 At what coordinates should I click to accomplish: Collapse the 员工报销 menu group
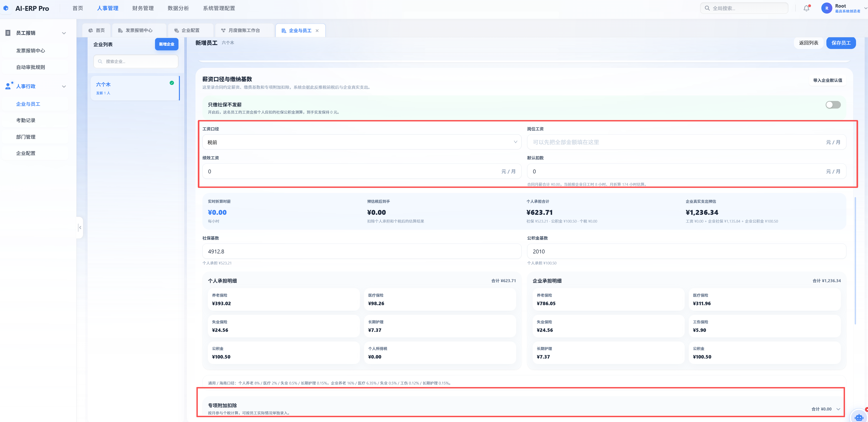coord(64,33)
